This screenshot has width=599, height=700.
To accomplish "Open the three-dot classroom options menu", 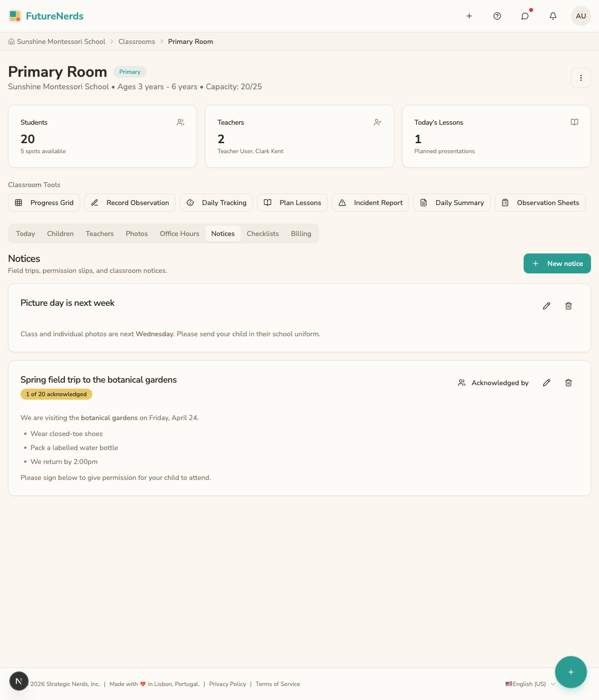I will (x=581, y=78).
